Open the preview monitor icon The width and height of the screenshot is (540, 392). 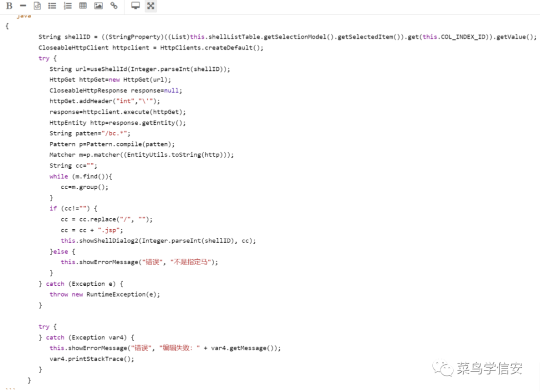[x=135, y=6]
